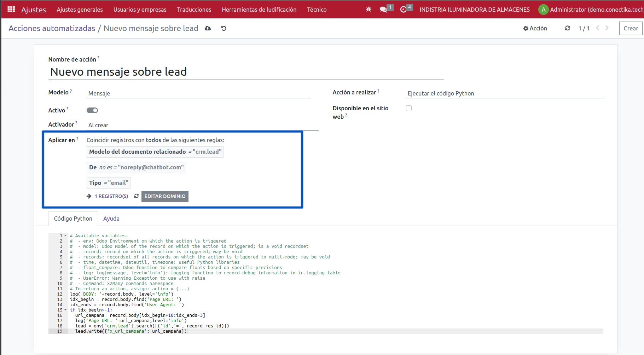Click the cloud save icon
Screen dimensions: 644x355
[208, 28]
